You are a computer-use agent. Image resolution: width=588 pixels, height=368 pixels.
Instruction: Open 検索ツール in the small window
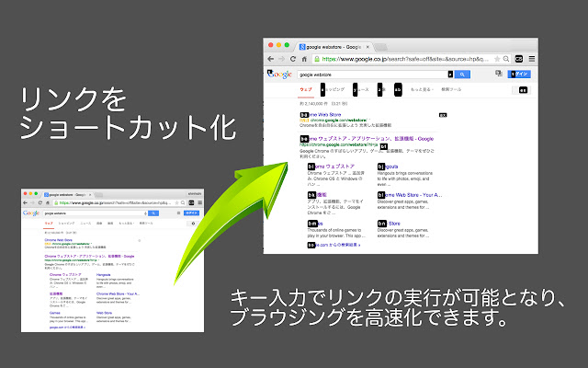click(146, 224)
